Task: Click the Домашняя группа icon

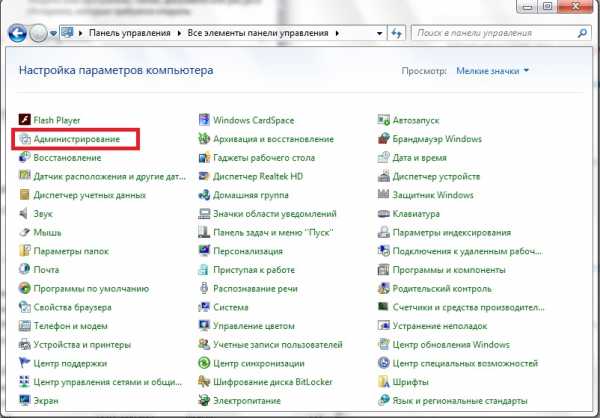Action: (x=204, y=195)
